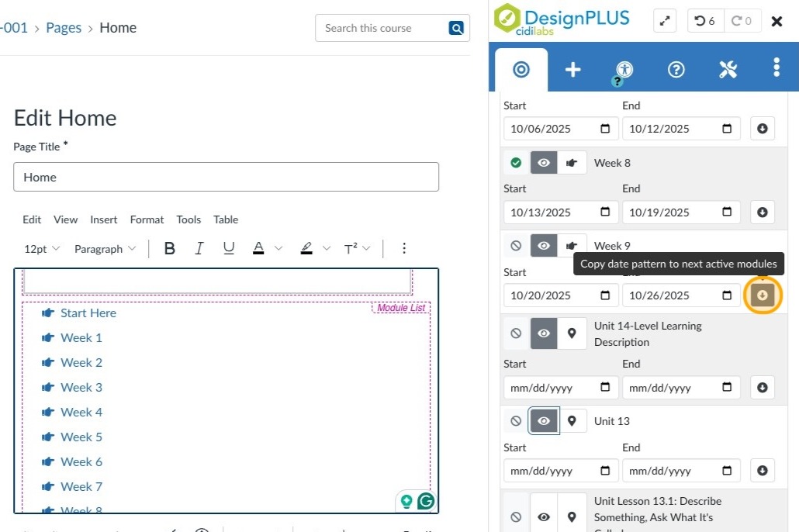Click the Page Title input field
Image resolution: width=799 pixels, height=532 pixels.
click(x=227, y=177)
